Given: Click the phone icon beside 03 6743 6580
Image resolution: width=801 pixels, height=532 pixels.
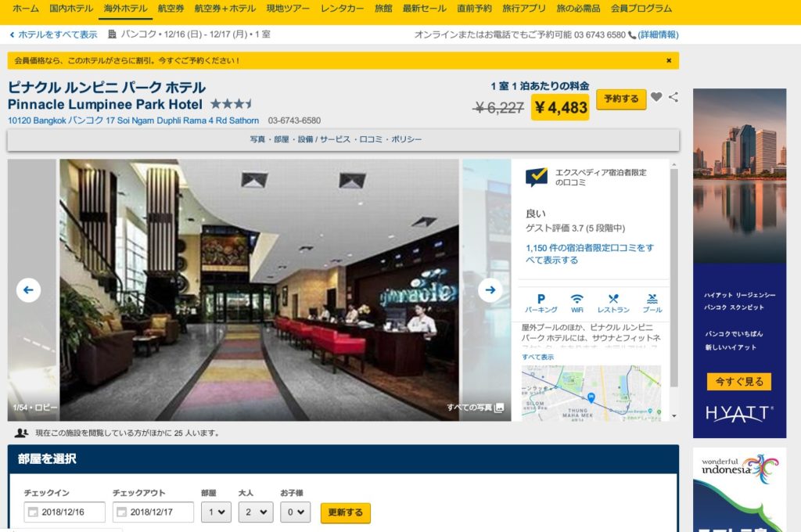Looking at the screenshot, I should point(632,34).
